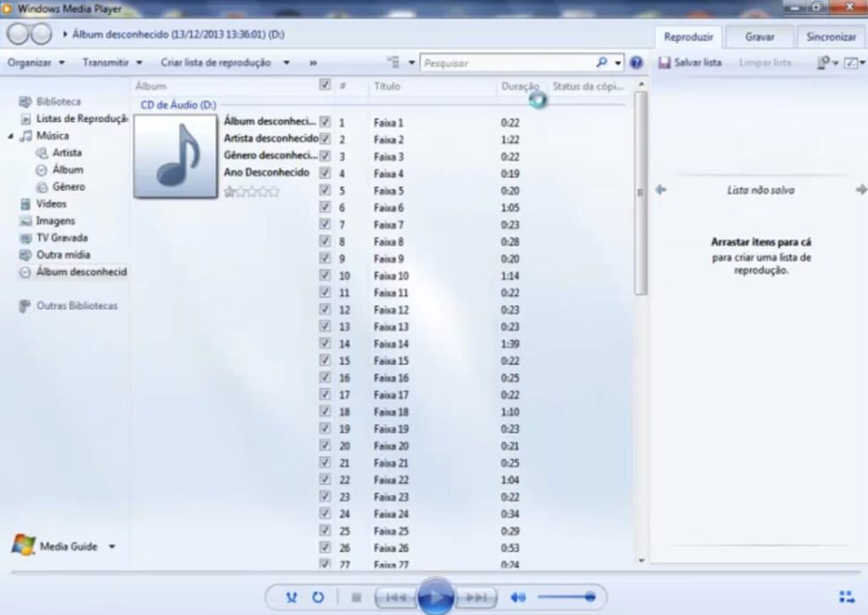
Task: Go to next list arrow
Action: [x=861, y=190]
